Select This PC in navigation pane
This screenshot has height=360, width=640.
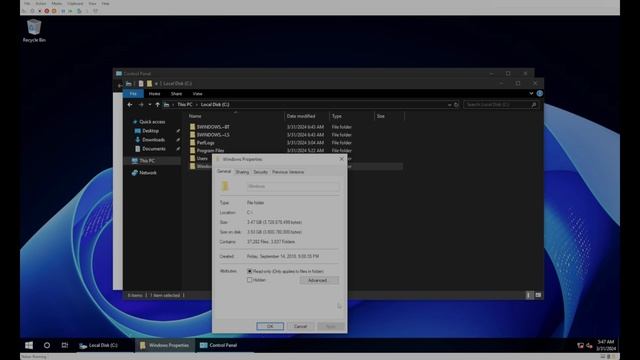147,161
